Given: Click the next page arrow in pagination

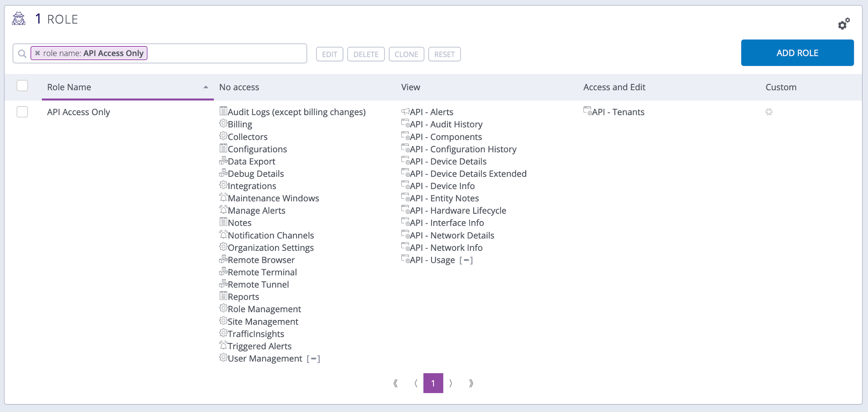Looking at the screenshot, I should pos(451,383).
